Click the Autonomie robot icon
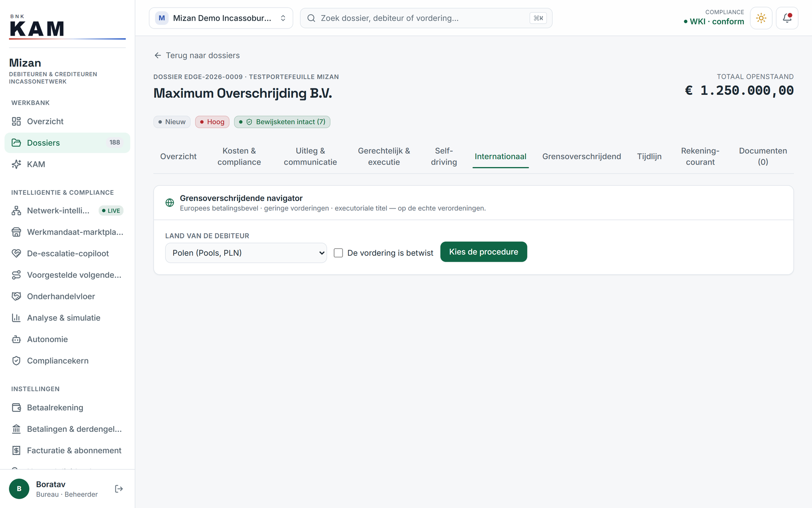The width and height of the screenshot is (812, 508). tap(16, 340)
